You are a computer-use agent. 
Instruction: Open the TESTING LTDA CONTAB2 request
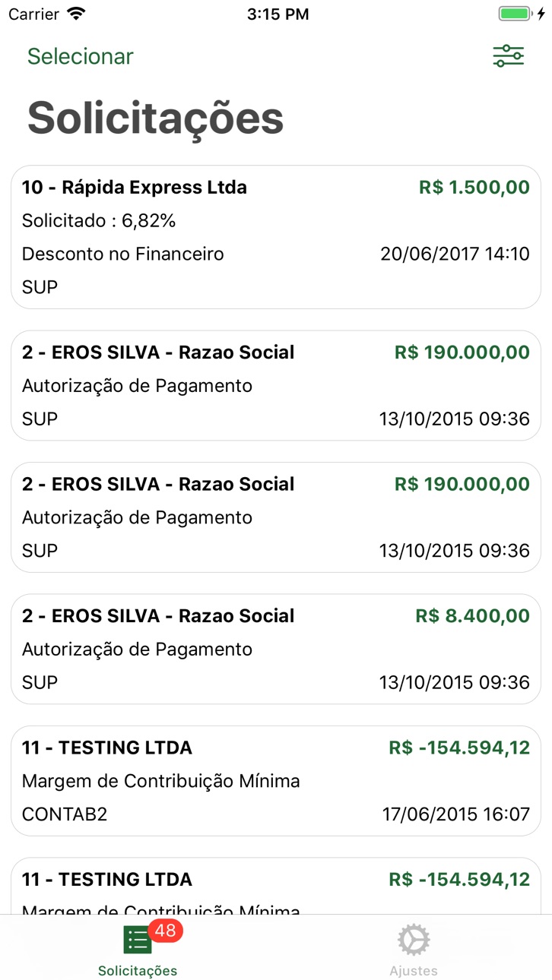pyautogui.click(x=276, y=781)
